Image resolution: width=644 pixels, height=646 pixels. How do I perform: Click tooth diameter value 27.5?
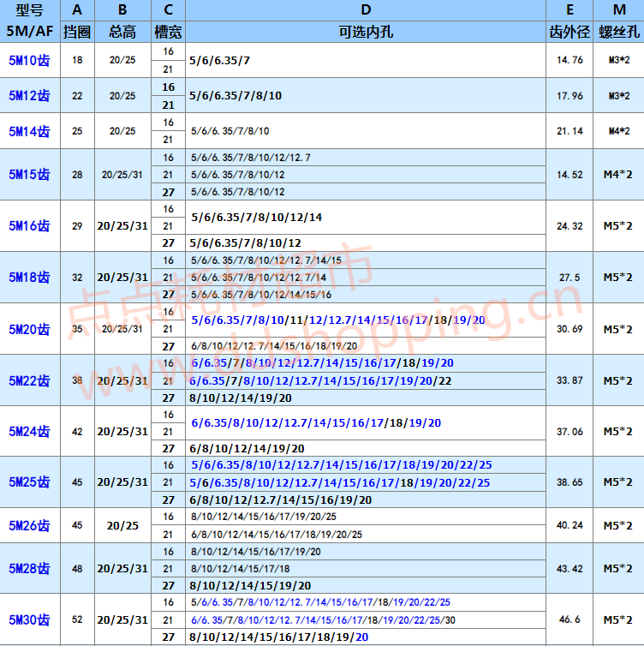click(x=569, y=278)
